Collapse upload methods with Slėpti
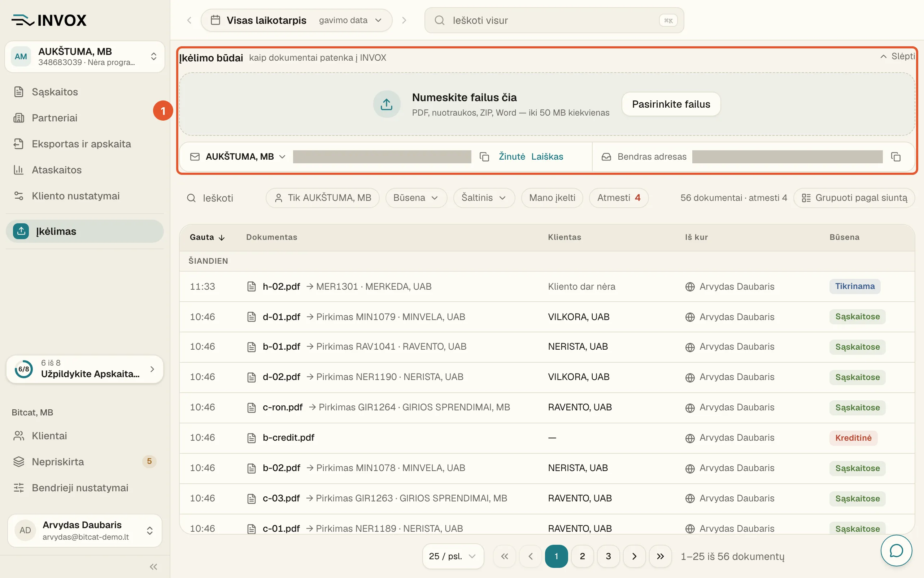924x578 pixels. click(897, 57)
